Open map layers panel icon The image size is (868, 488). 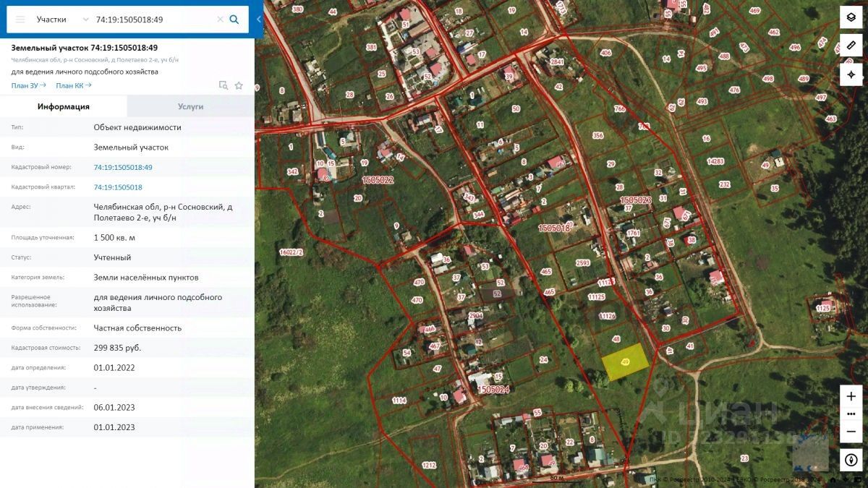point(851,17)
